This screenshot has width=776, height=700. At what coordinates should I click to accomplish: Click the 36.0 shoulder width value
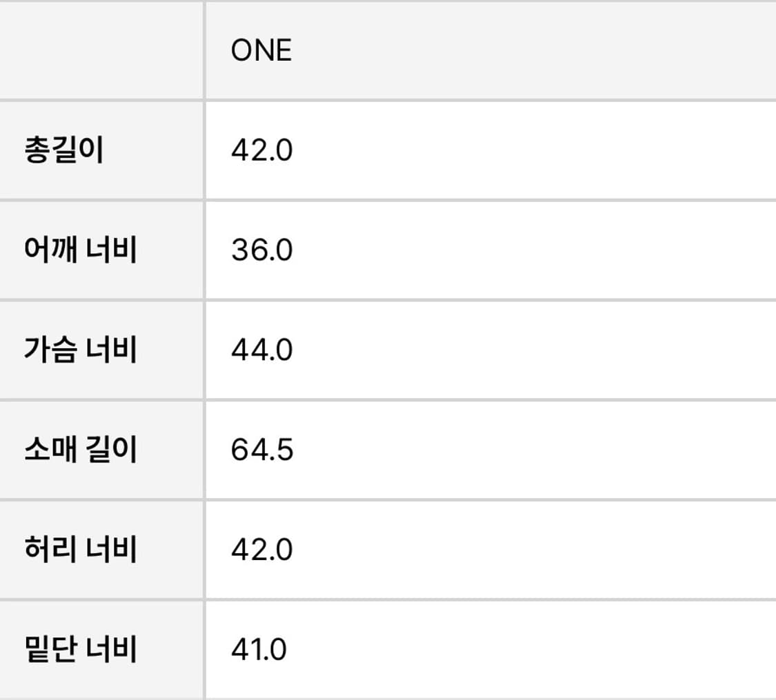tap(262, 250)
